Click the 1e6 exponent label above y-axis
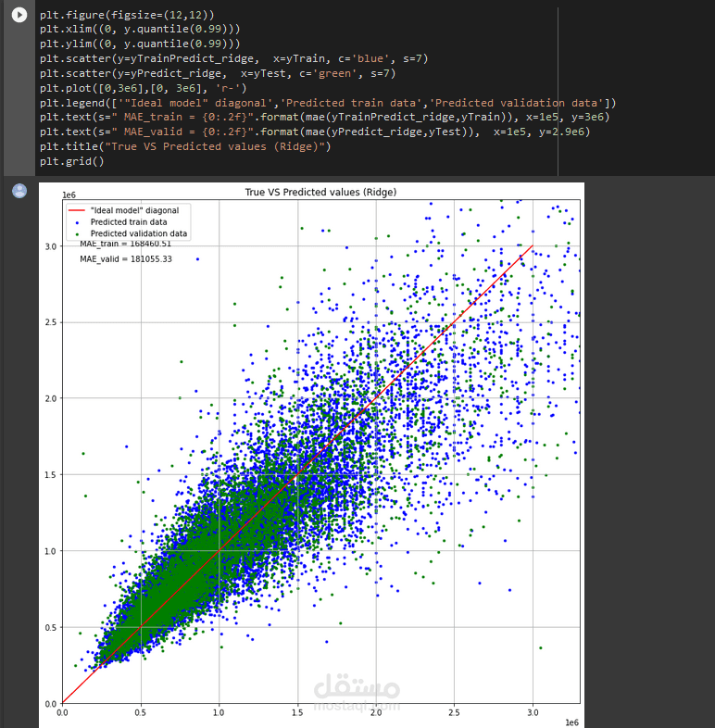Viewport: 715px width, 728px height. pyautogui.click(x=69, y=195)
